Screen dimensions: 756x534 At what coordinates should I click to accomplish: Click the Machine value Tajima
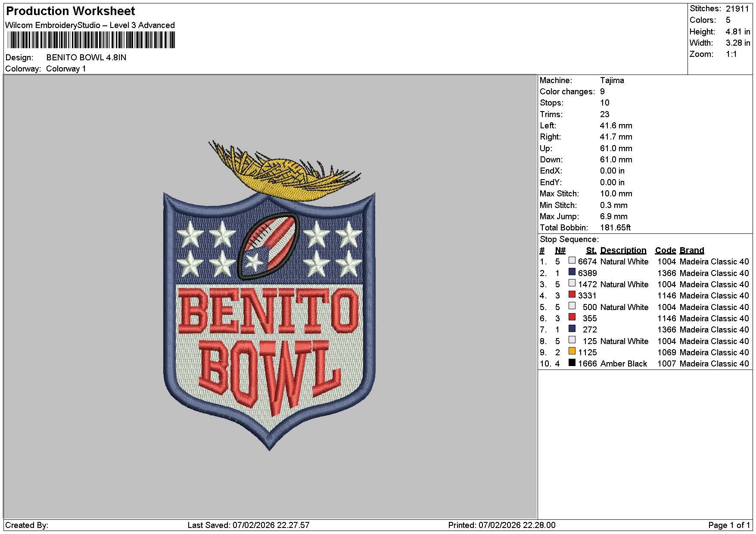tap(612, 80)
